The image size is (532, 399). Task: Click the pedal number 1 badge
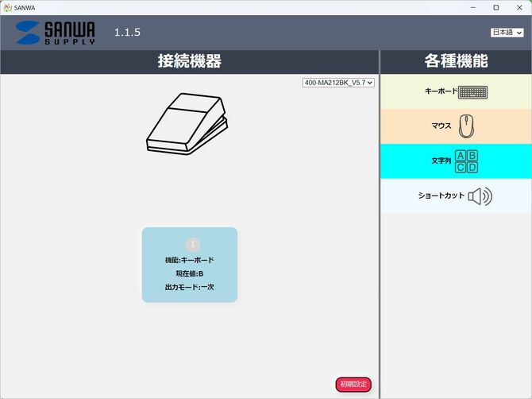[193, 244]
